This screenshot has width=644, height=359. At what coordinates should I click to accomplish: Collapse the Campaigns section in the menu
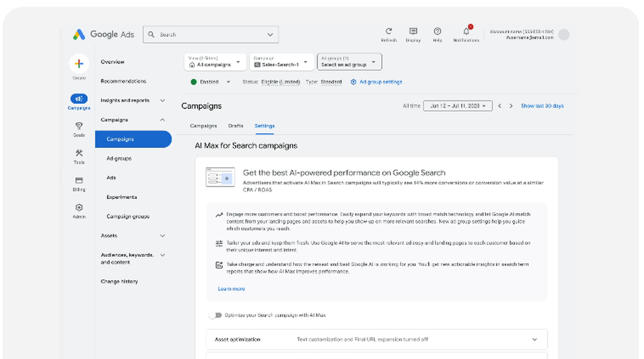[163, 120]
